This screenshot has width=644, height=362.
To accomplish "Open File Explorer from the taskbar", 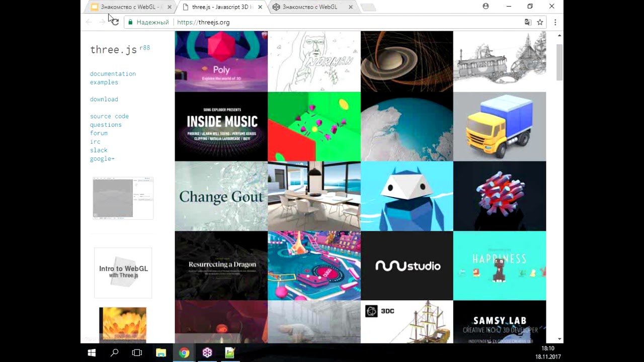I will (161, 353).
